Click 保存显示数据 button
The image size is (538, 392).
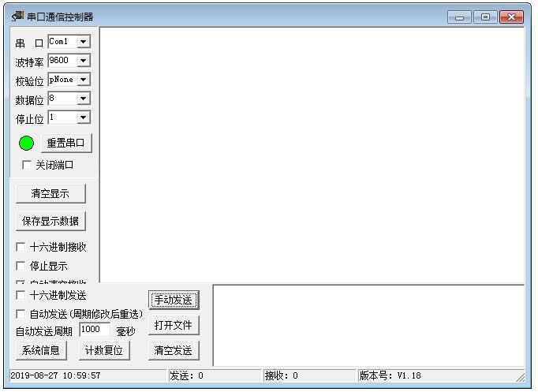(50, 221)
